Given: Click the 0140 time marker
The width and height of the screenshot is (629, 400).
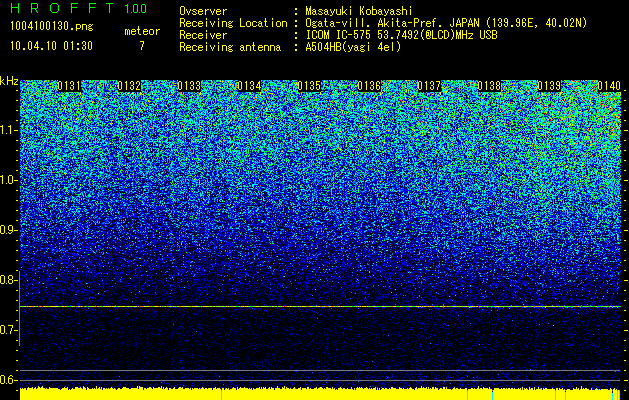Looking at the screenshot, I should coord(609,86).
